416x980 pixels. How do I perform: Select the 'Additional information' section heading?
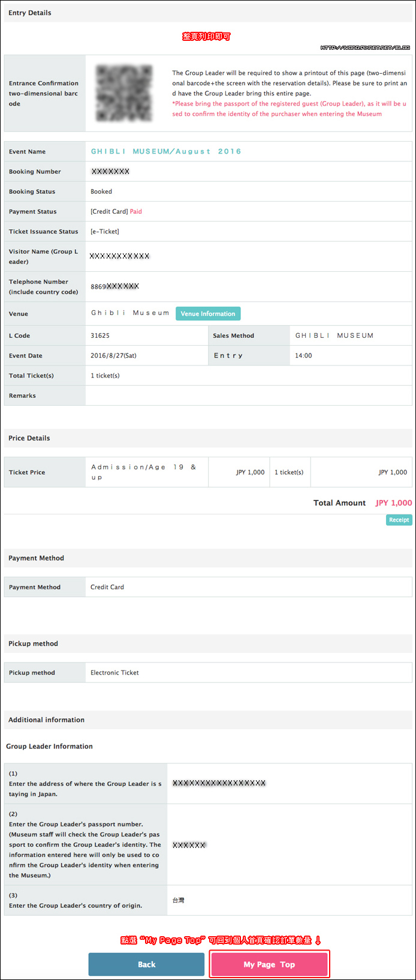click(46, 720)
